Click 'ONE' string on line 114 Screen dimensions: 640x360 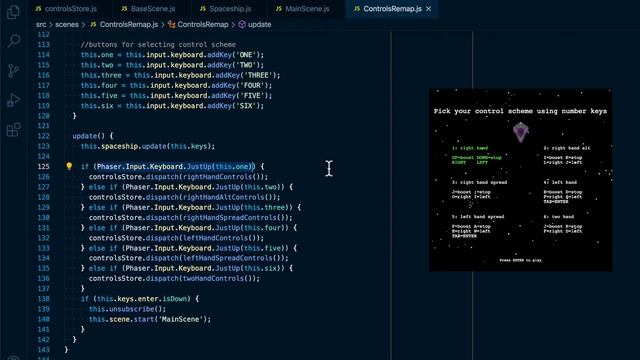[x=246, y=55]
